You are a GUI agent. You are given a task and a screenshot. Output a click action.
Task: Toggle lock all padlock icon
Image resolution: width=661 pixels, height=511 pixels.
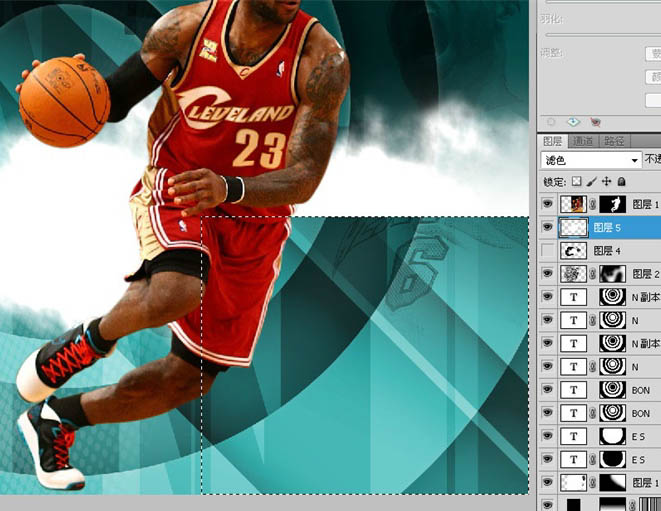pyautogui.click(x=621, y=182)
